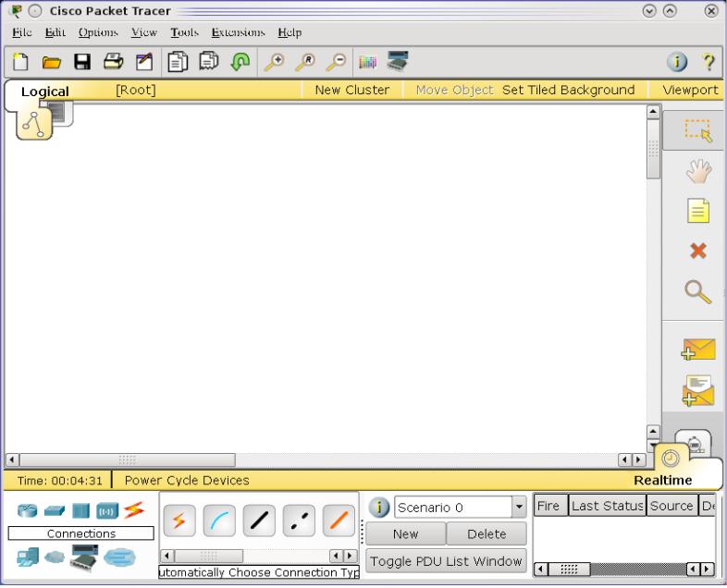Undo with the green arrow icon
This screenshot has width=727, height=588.
[240, 62]
